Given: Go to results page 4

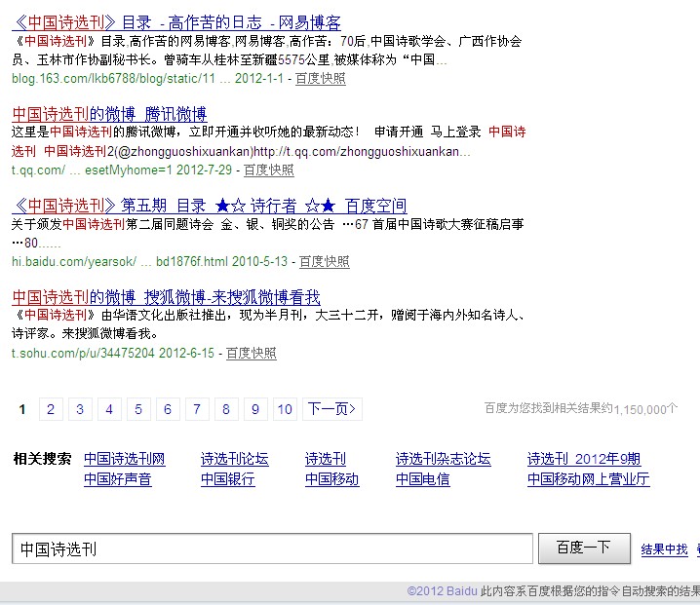Looking at the screenshot, I should pos(109,409).
